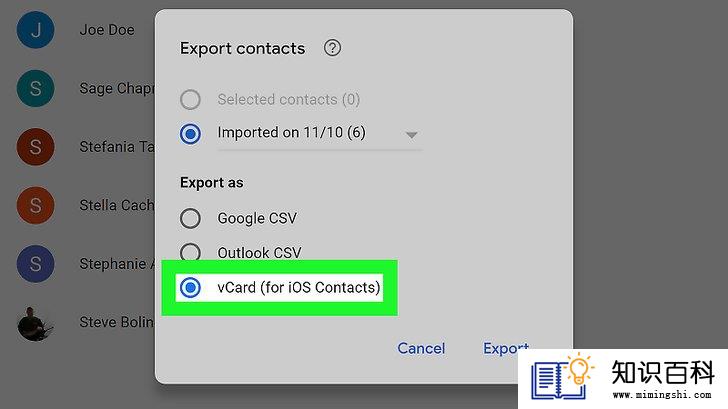Select the Imported on 11/10 radio button

tap(190, 134)
